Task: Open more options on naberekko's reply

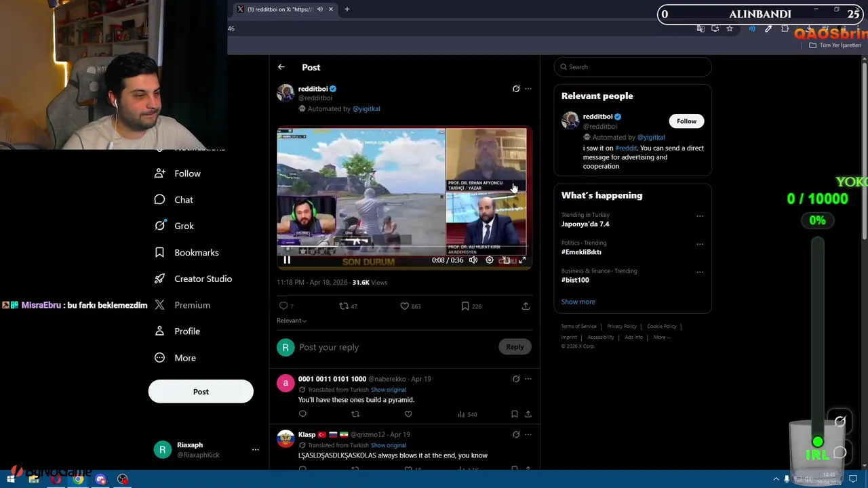Action: tap(528, 379)
